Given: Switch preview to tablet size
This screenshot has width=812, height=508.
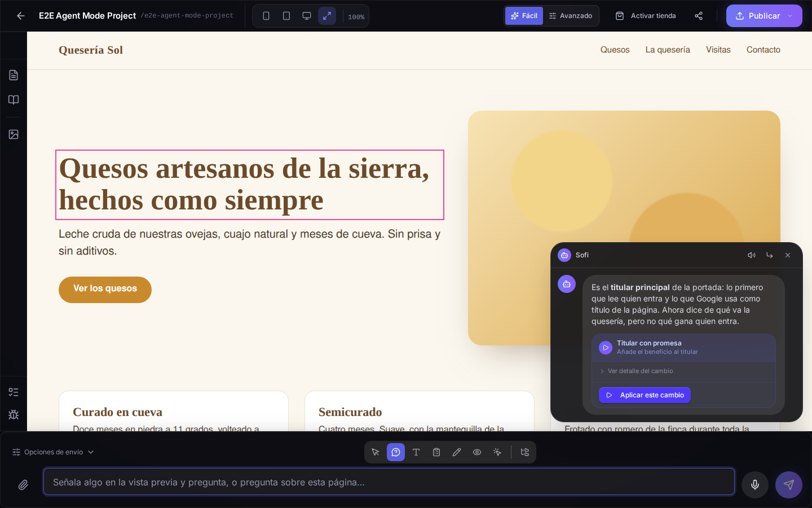Looking at the screenshot, I should pos(286,16).
